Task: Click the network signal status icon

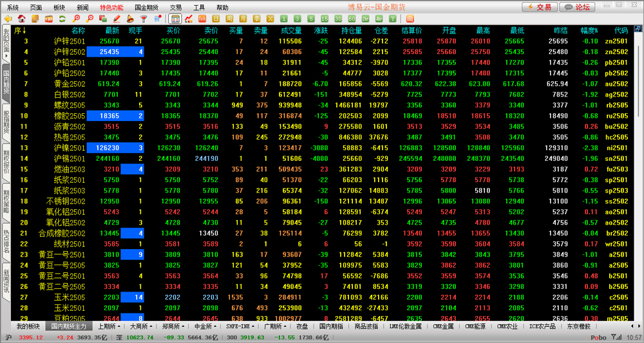Action: point(616,337)
